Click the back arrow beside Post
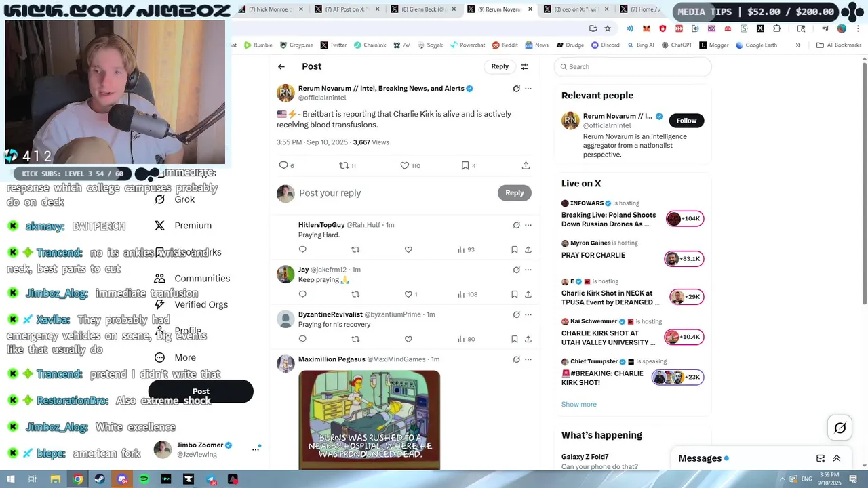Viewport: 868px width, 488px height. pyautogui.click(x=281, y=66)
